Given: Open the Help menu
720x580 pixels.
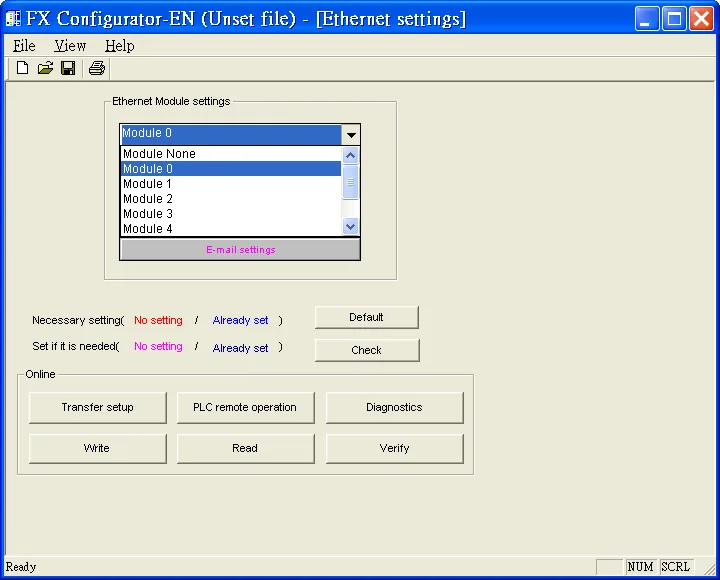Looking at the screenshot, I should [119, 46].
